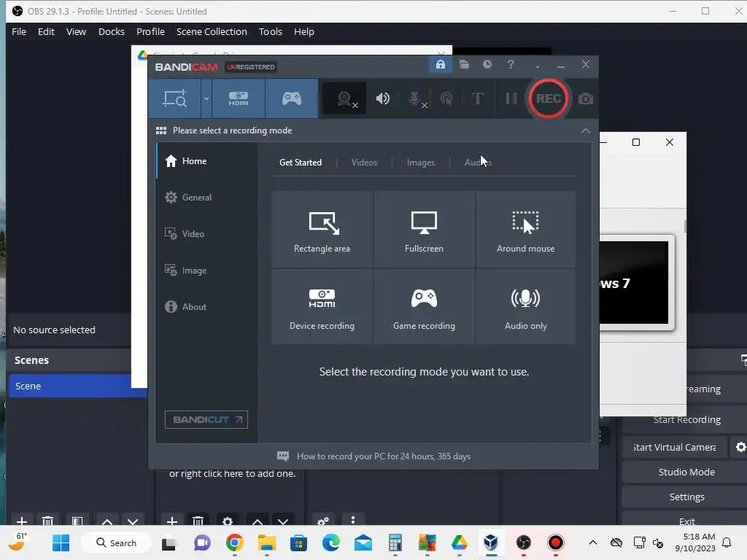The width and height of the screenshot is (747, 560).
Task: Open scheduled recording clock icon
Action: [487, 64]
